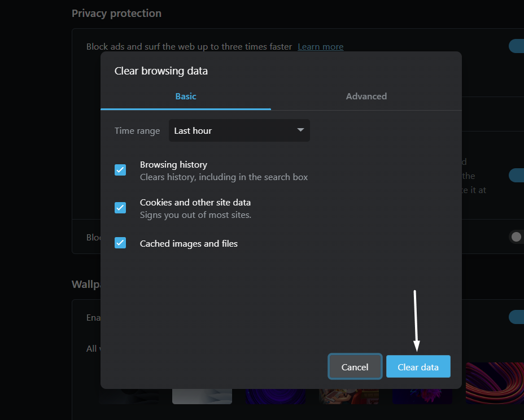Click the arrow icon of the Time range dropdown

[300, 130]
